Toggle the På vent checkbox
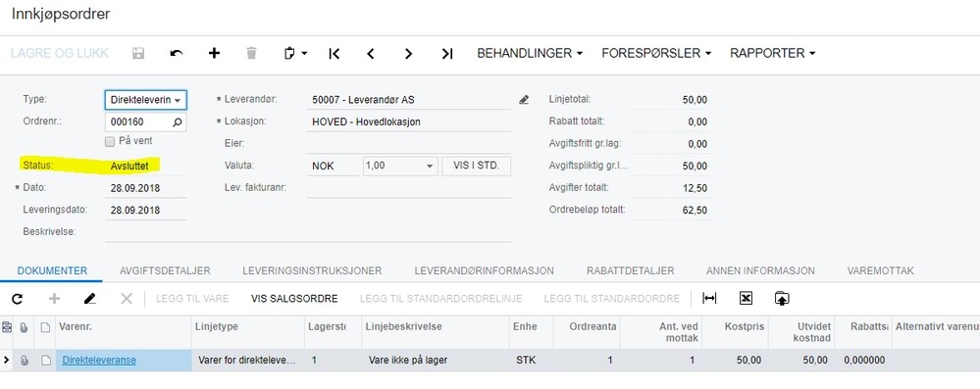The image size is (980, 389). coord(110,142)
